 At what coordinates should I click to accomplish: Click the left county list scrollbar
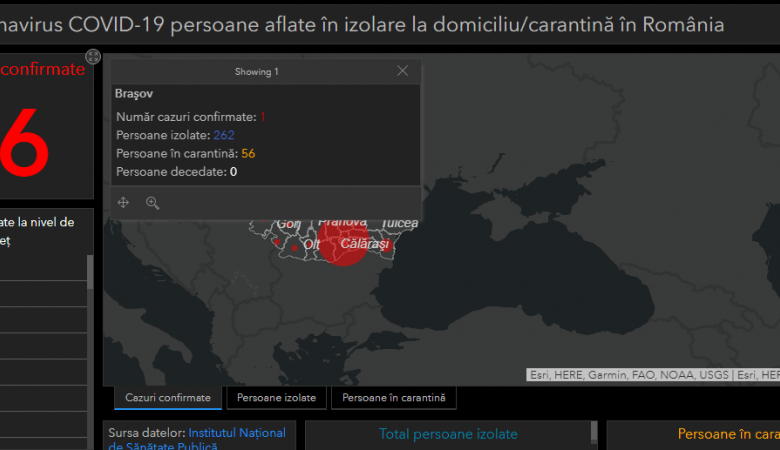tap(90, 272)
